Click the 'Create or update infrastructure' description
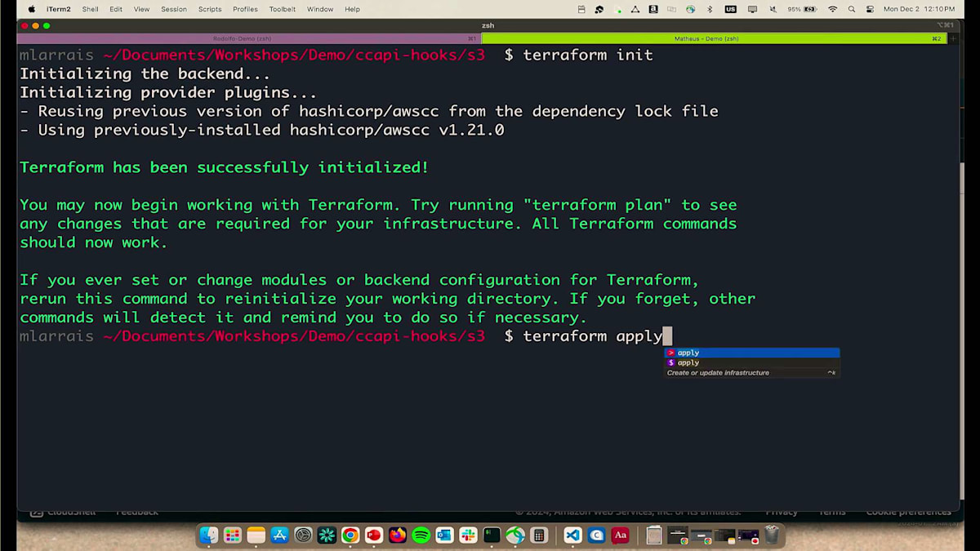Screen dimensions: 980x551 (x=718, y=373)
